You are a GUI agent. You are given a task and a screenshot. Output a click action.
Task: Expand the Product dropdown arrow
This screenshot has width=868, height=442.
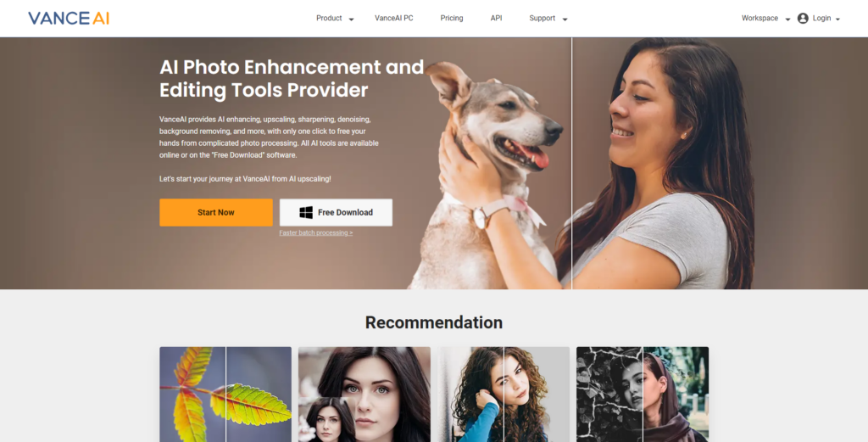[351, 20]
